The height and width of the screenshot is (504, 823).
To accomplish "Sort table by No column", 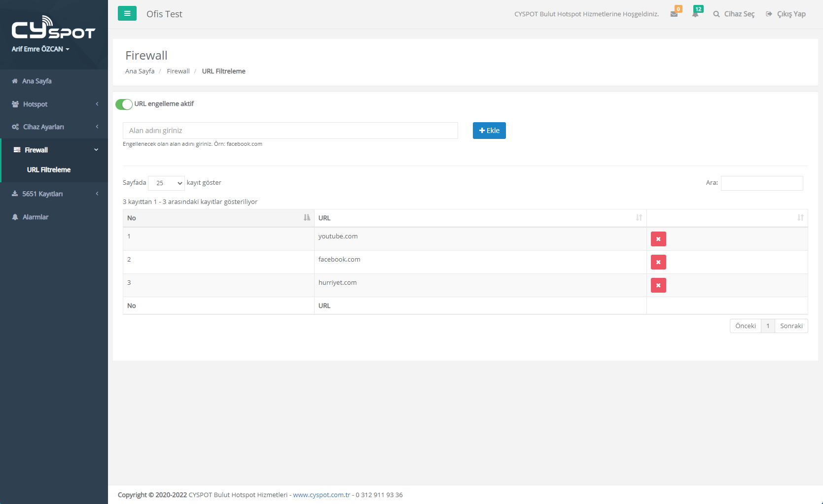I will point(218,218).
